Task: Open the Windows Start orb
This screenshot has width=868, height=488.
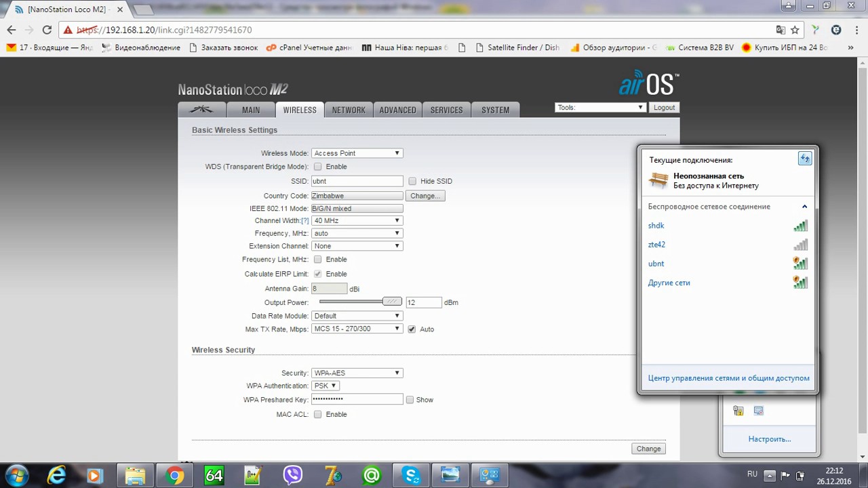Action: (x=16, y=475)
